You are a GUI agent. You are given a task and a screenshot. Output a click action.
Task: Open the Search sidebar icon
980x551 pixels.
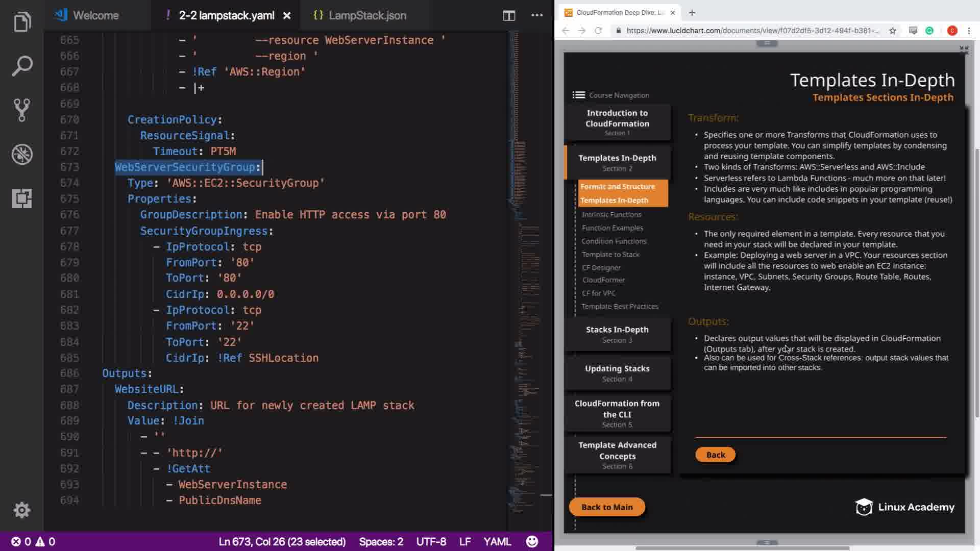(x=22, y=66)
